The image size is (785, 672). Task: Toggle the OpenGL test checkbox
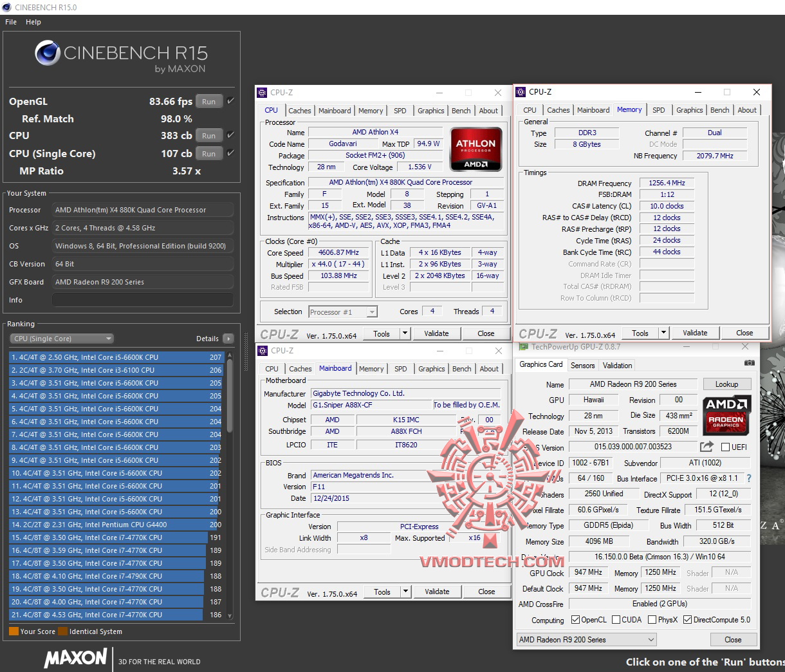230,101
